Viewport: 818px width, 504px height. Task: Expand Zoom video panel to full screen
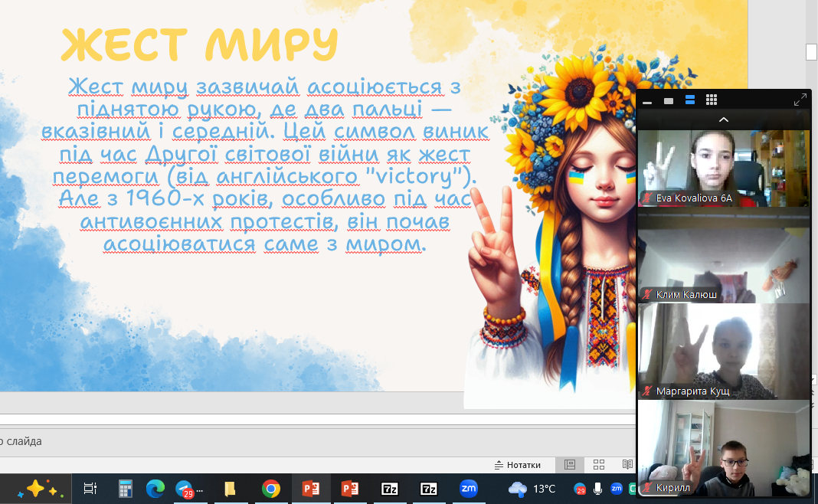pos(800,100)
